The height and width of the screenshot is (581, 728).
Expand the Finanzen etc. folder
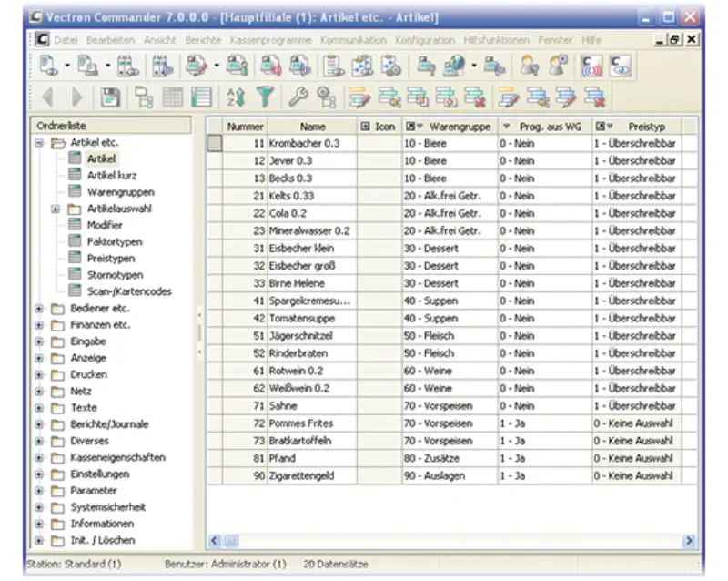[x=39, y=325]
